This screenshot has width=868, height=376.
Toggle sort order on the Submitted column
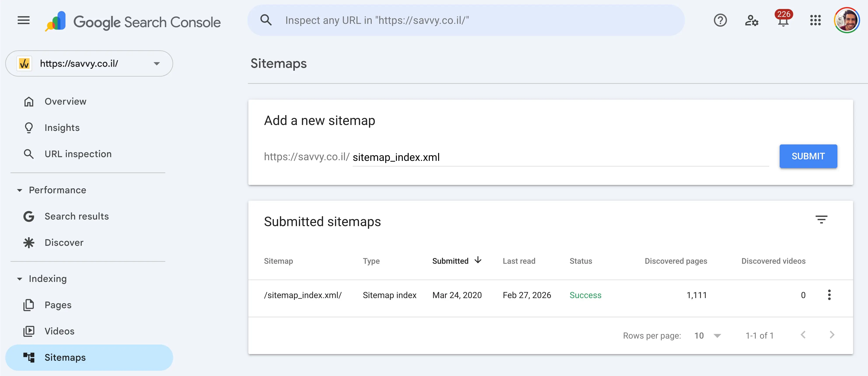coord(457,260)
